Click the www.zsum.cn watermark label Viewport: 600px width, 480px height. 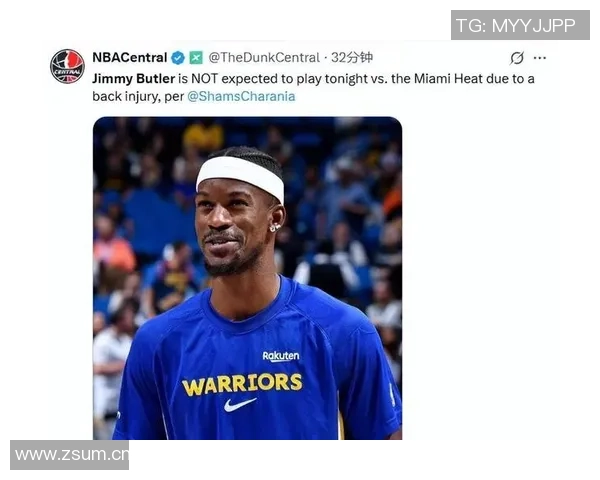coord(70,455)
